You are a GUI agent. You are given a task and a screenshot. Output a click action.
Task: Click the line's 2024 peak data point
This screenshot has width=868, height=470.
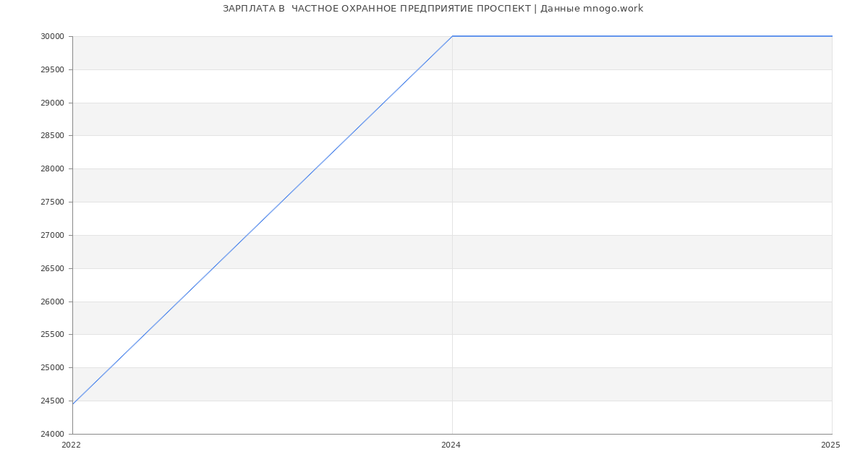pos(452,36)
